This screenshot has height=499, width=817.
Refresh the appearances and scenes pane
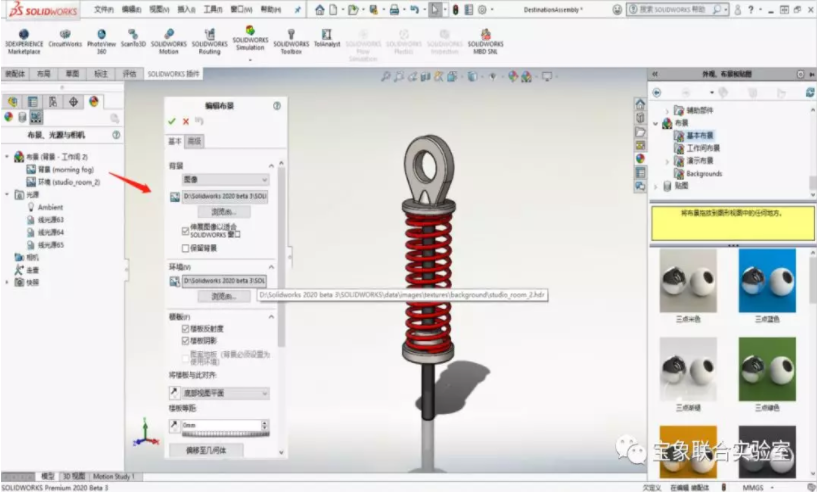[810, 93]
